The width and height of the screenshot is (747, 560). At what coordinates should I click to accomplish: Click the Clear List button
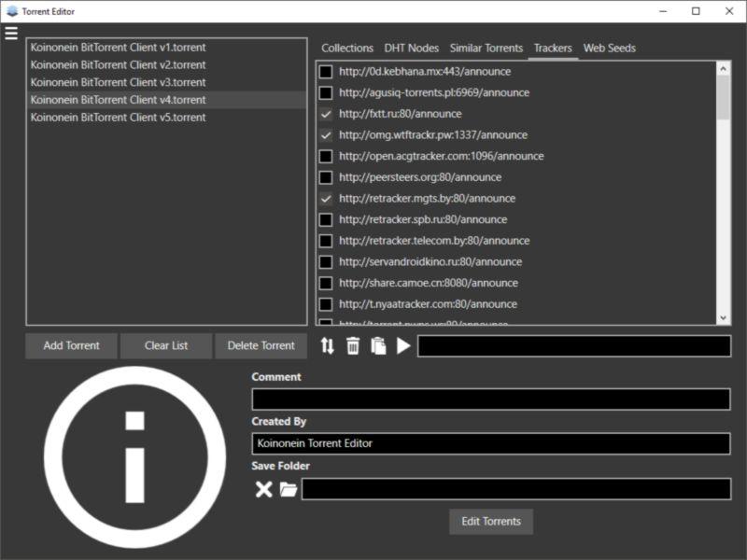166,345
